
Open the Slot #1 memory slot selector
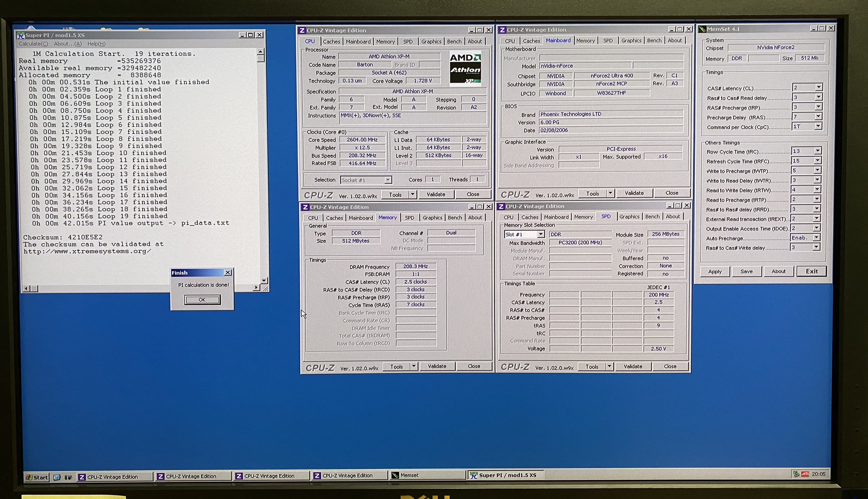pyautogui.click(x=541, y=234)
